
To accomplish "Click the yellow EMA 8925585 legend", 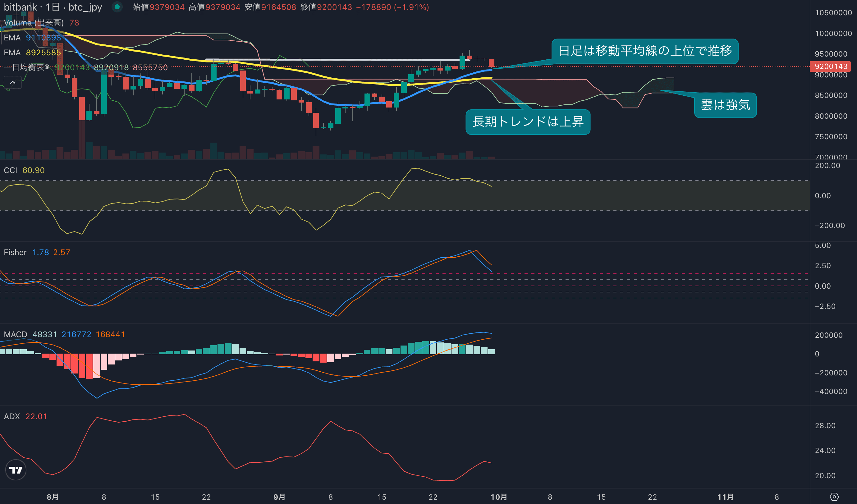I will (32, 53).
